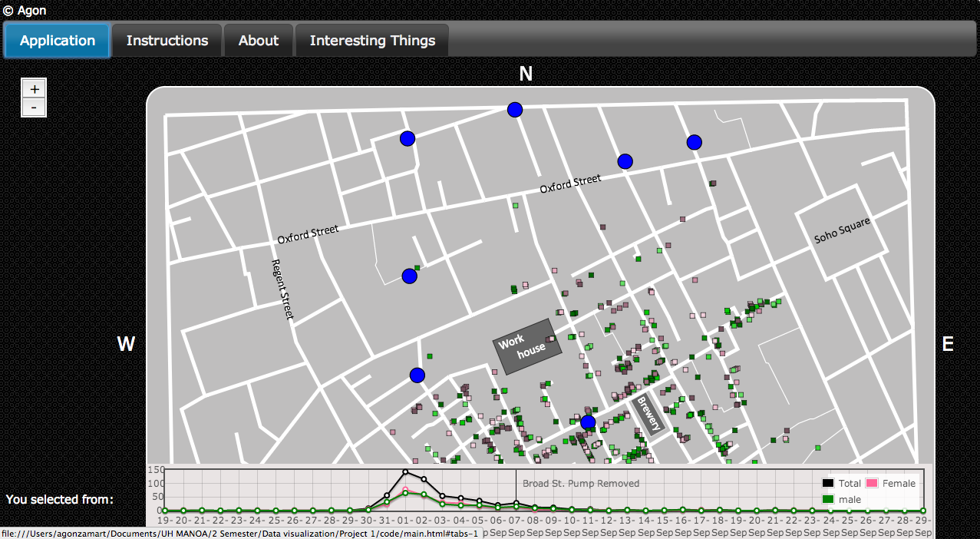Click the Female legend label text
This screenshot has height=539, width=980.
click(x=899, y=484)
